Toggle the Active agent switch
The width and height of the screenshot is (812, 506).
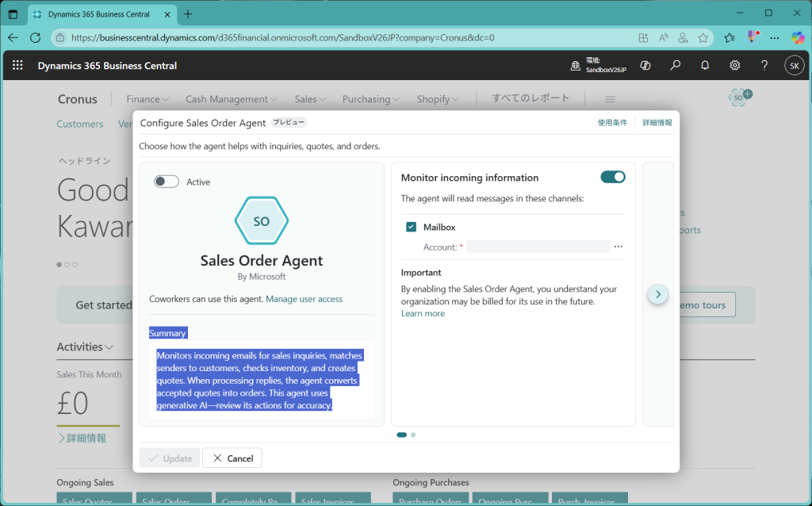[167, 182]
